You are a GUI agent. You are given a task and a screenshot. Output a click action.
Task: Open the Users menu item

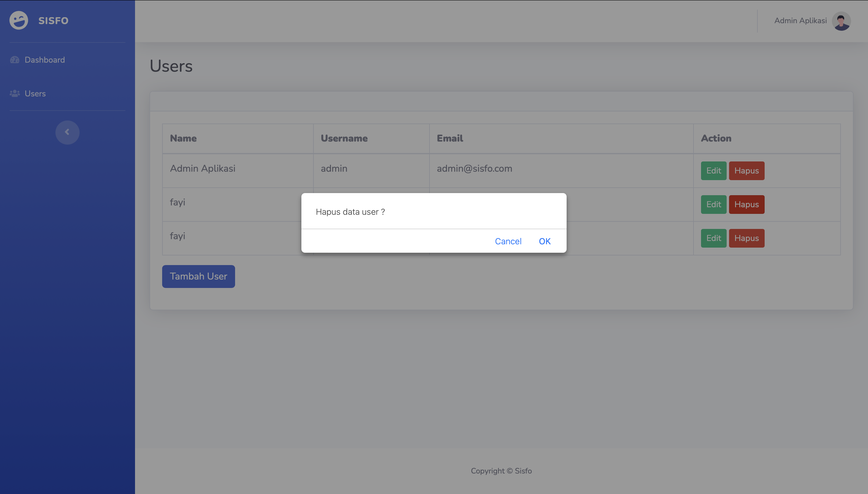[35, 94]
